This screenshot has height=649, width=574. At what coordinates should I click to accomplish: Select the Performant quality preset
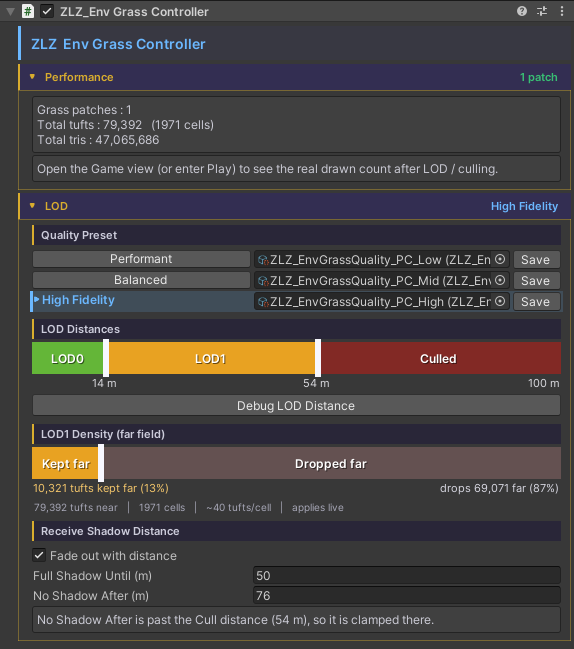pyautogui.click(x=141, y=259)
